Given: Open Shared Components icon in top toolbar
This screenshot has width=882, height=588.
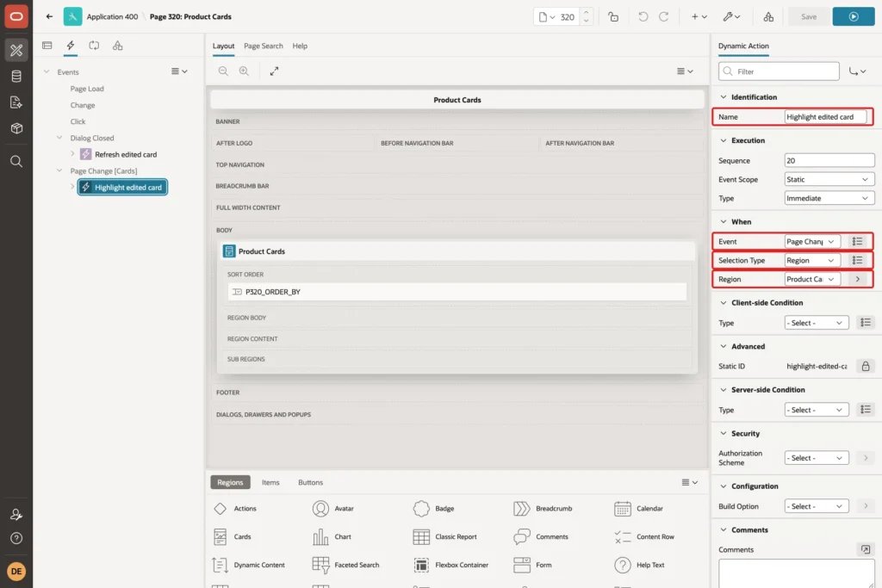Looking at the screenshot, I should click(x=768, y=17).
